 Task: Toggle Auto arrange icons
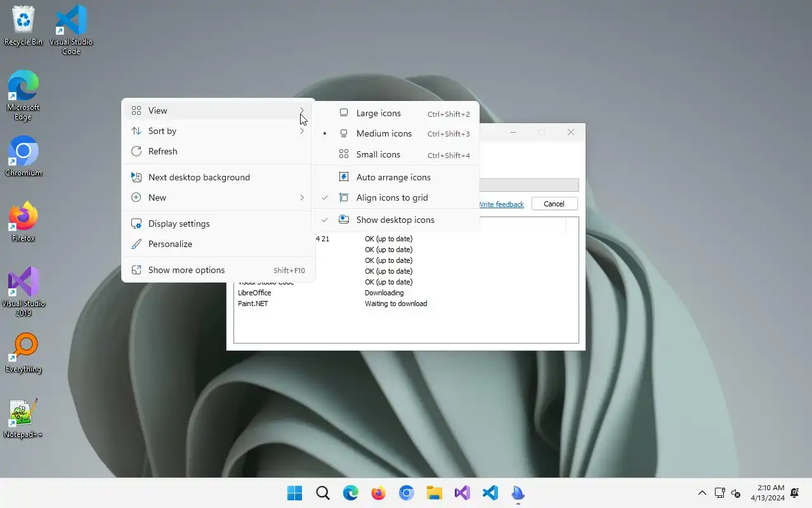point(396,177)
